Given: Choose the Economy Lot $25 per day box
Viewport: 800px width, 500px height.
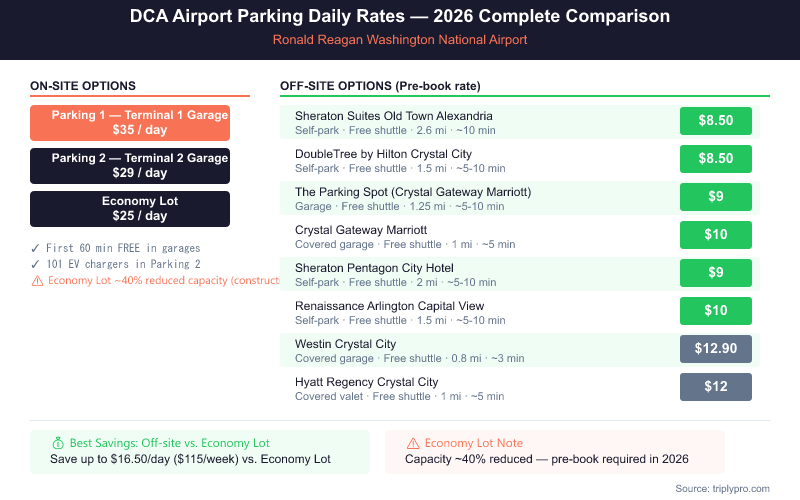Looking at the screenshot, I should 130,209.
